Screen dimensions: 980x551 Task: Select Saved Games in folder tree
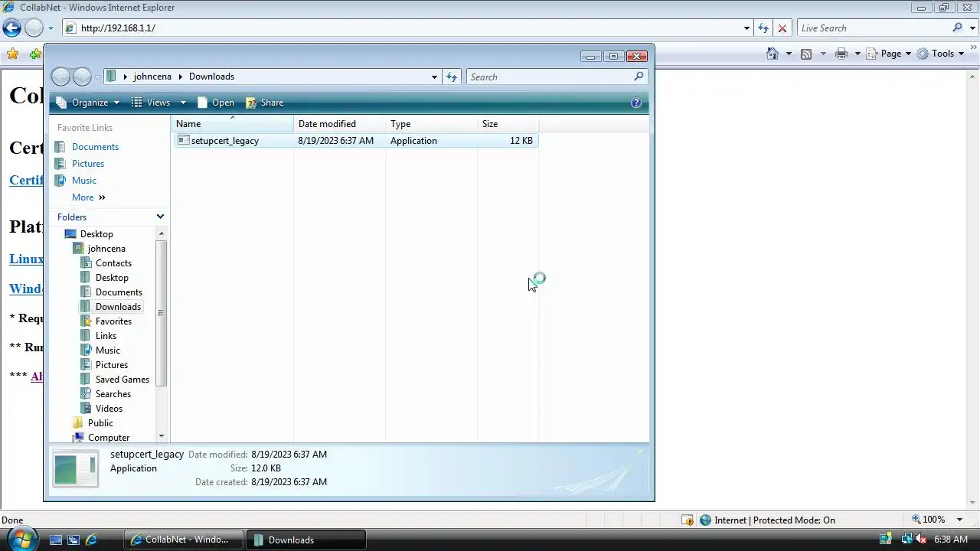point(122,380)
